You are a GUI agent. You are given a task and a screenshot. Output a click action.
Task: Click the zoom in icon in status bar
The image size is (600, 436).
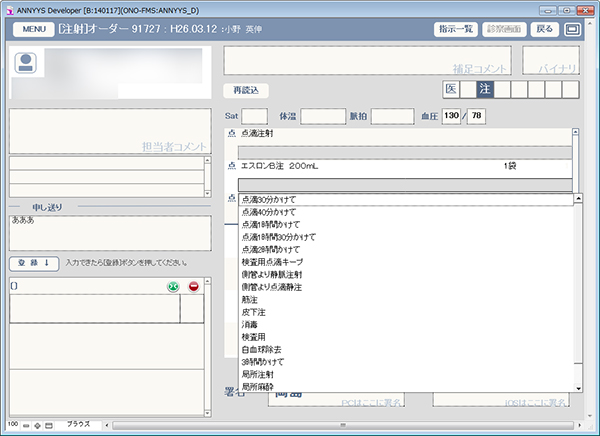(39, 426)
